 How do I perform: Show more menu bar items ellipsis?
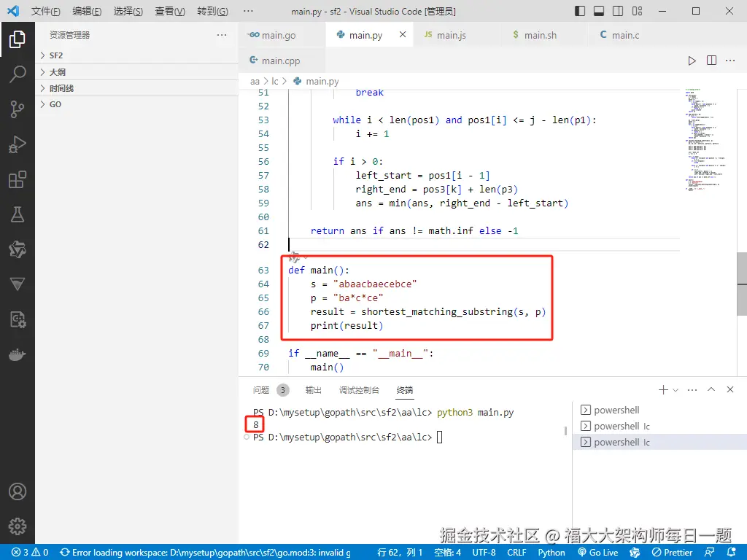[248, 11]
